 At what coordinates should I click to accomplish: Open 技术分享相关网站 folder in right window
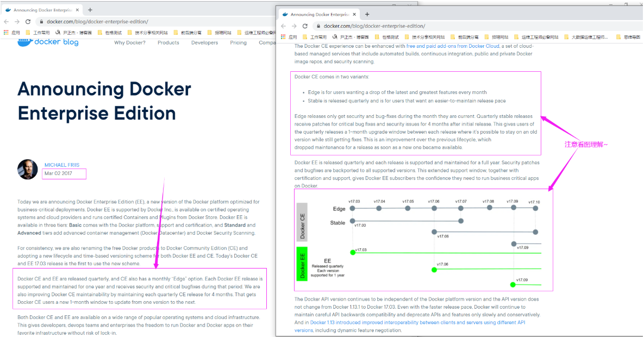pos(424,37)
